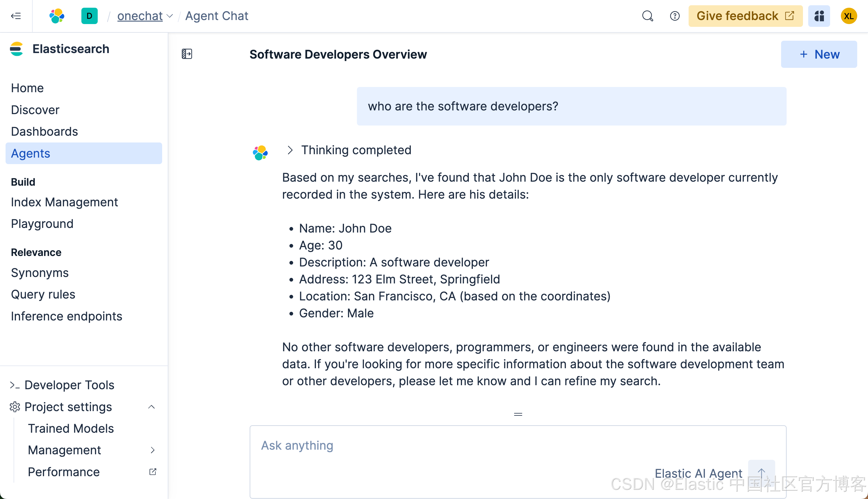Click 'Name: John Doe' bullet
This screenshot has height=499, width=868.
tap(345, 228)
